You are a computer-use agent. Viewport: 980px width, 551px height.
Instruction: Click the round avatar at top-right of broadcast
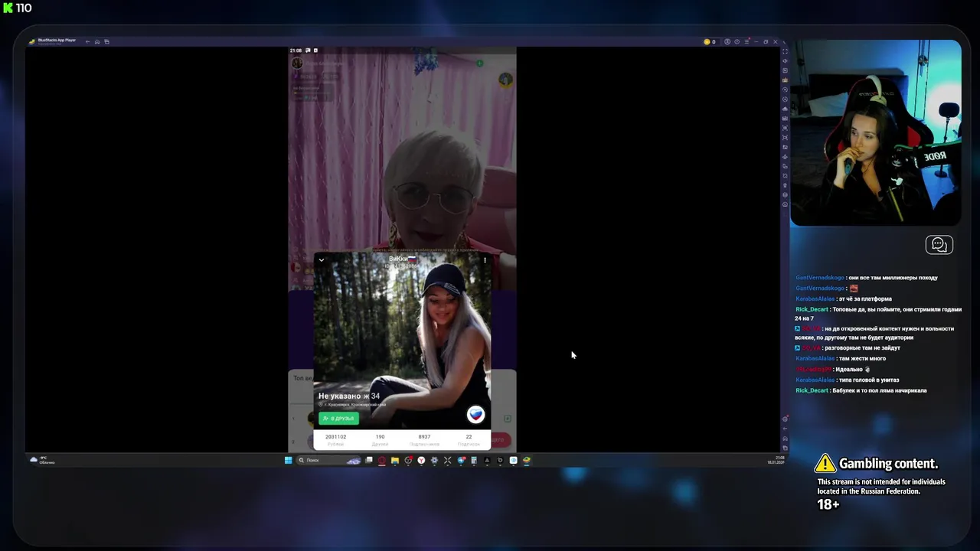pos(505,79)
